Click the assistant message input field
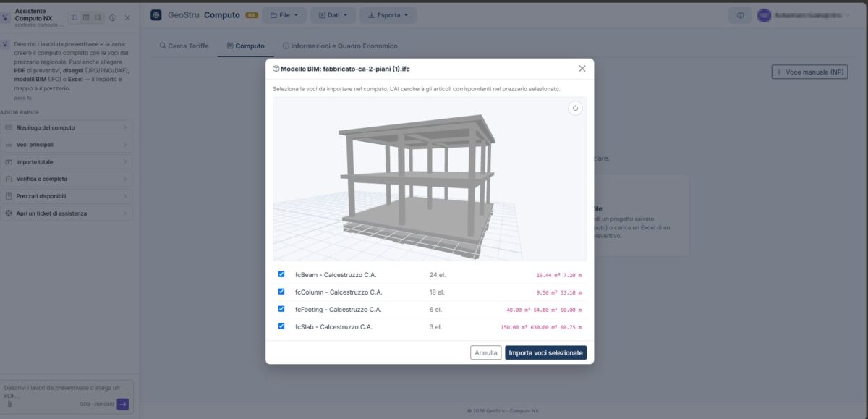This screenshot has height=419, width=868. (x=65, y=392)
